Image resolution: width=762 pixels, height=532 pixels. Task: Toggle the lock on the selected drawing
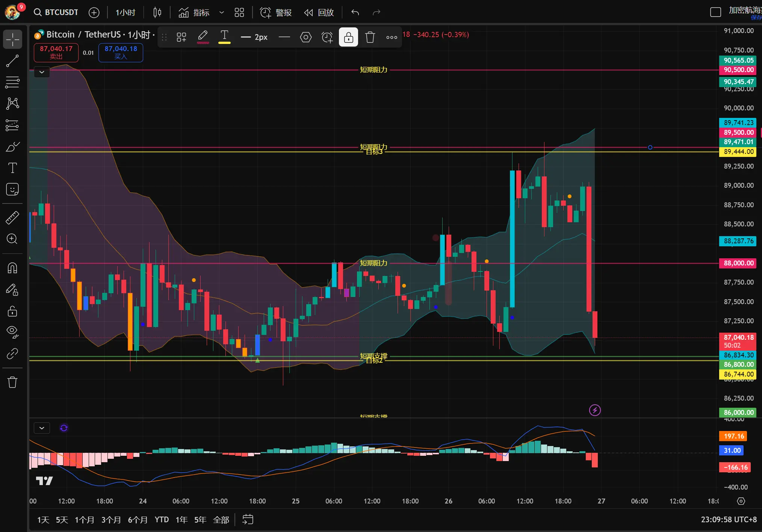(348, 37)
